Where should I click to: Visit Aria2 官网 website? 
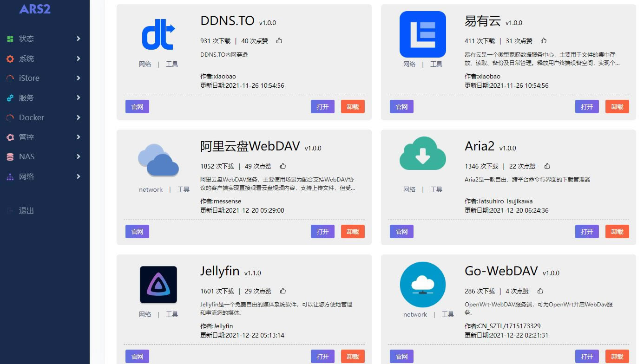[401, 232]
